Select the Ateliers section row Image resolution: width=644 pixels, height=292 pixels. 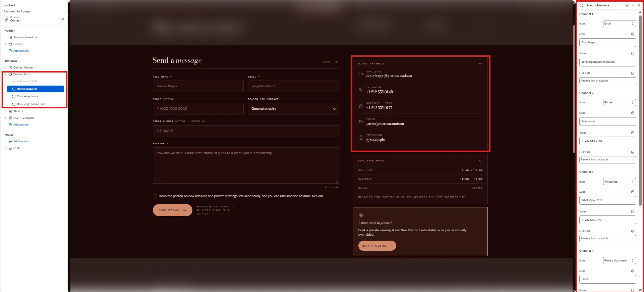click(x=18, y=111)
